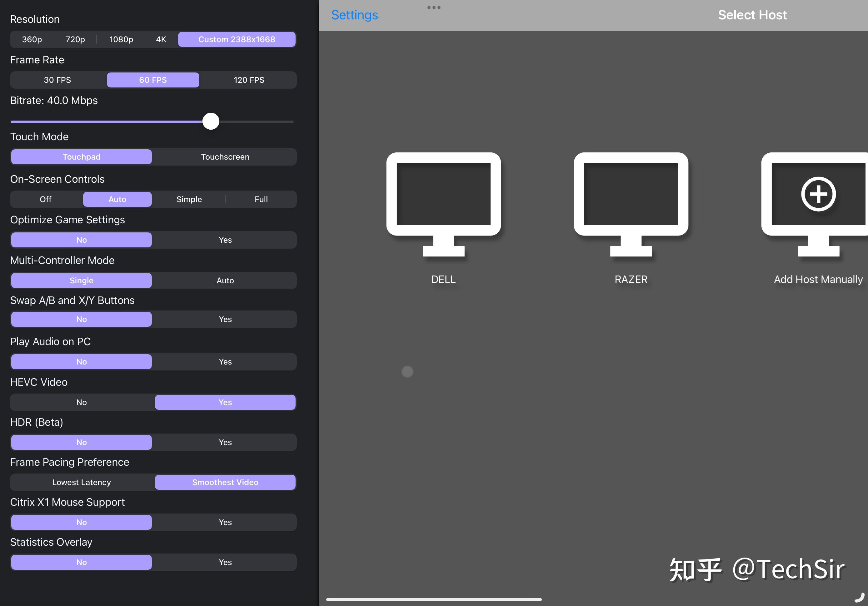
Task: Set Optimize Game Settings to No
Action: pyautogui.click(x=81, y=240)
